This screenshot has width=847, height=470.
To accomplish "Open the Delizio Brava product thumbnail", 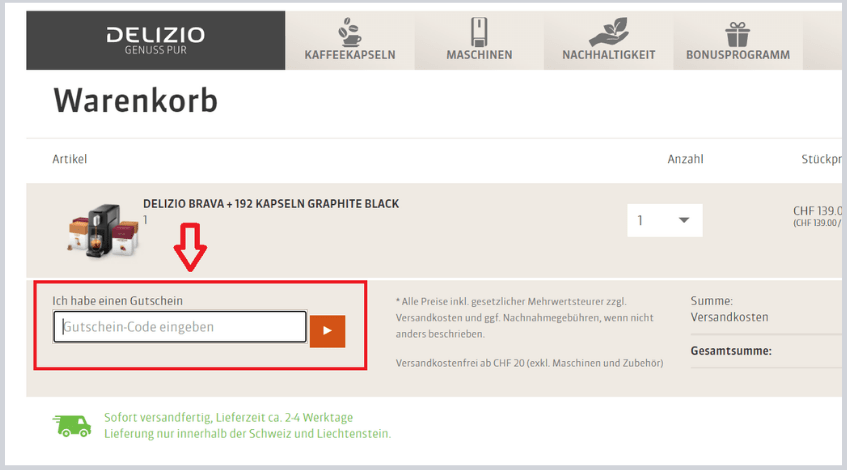I will (103, 231).
